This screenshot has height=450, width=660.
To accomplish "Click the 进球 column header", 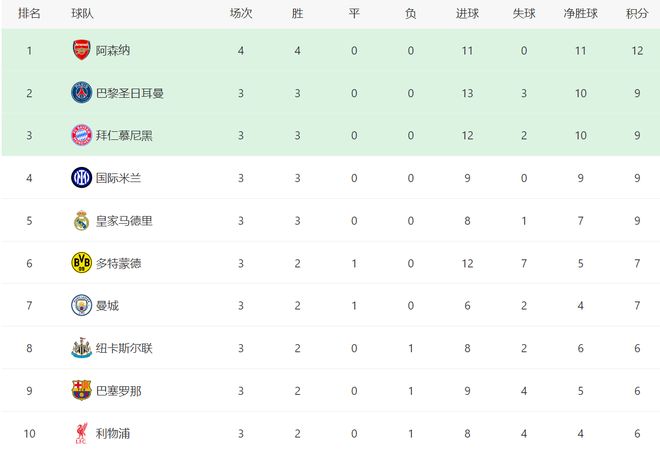I will 468,14.
